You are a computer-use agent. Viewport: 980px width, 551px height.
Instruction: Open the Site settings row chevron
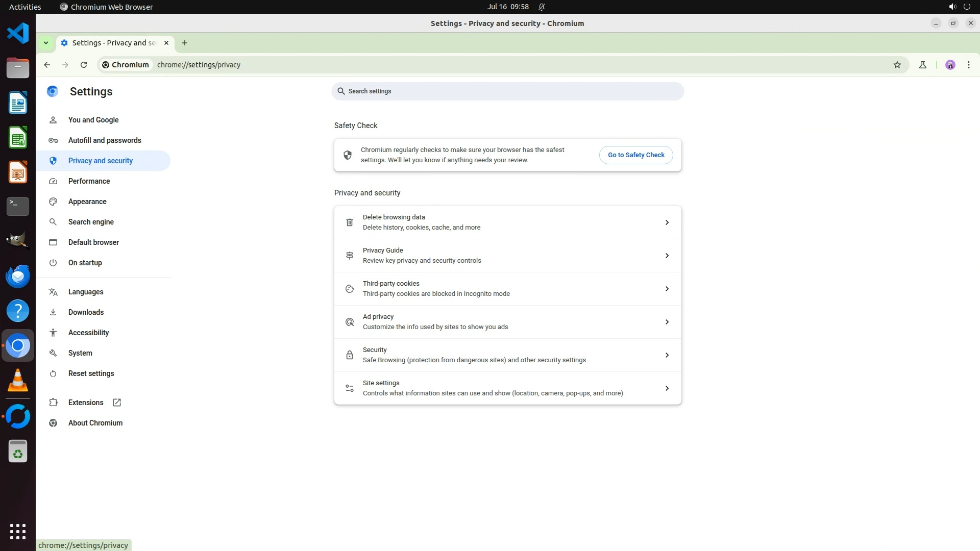[x=667, y=388]
